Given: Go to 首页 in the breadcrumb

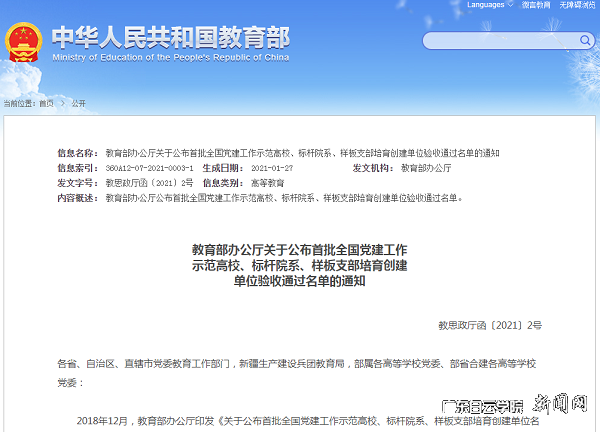Looking at the screenshot, I should coord(46,103).
